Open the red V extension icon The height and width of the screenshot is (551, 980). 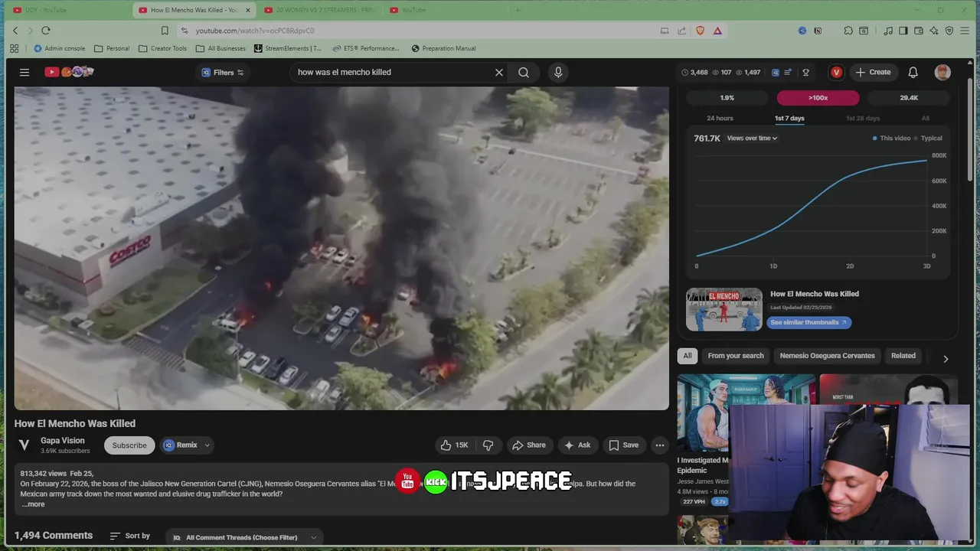tap(836, 72)
